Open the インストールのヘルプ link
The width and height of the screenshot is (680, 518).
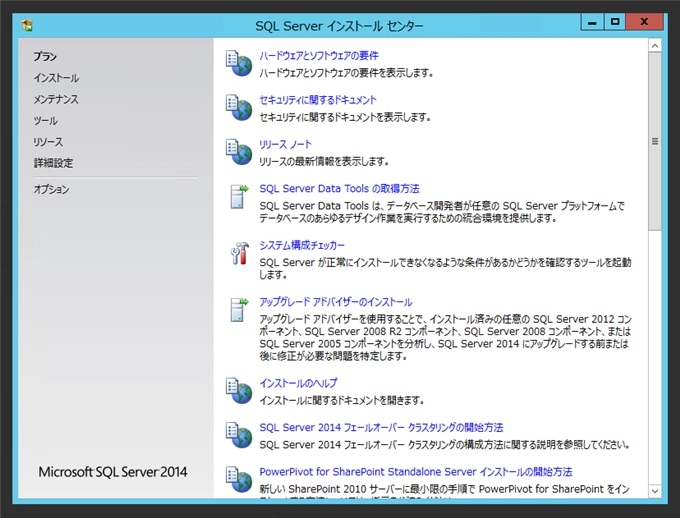298,383
